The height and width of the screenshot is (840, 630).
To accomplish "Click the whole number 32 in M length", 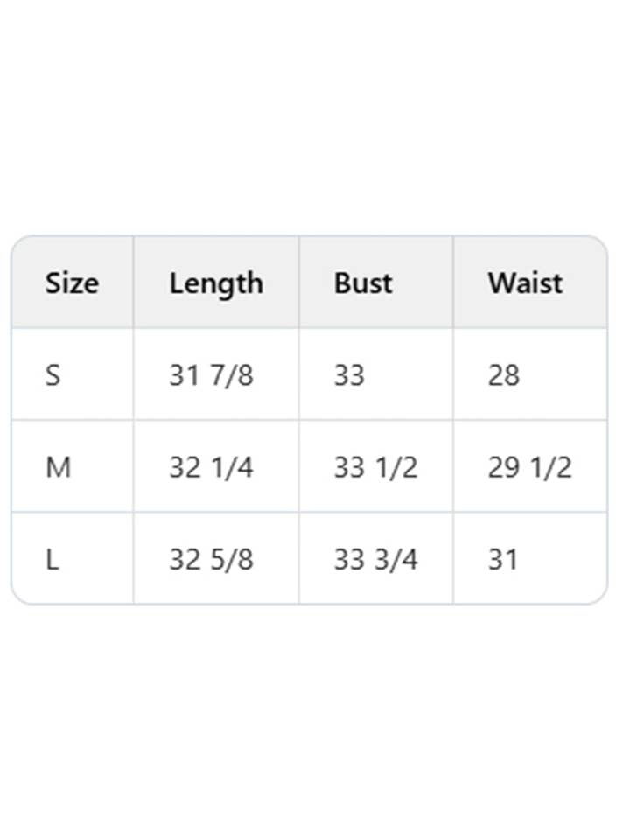I will pos(185,468).
